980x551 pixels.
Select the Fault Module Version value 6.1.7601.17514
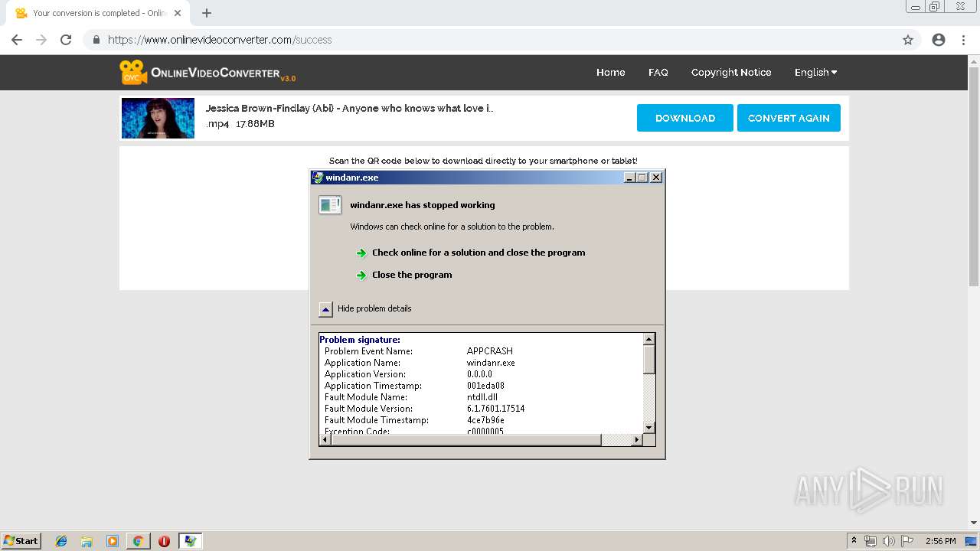pyautogui.click(x=496, y=409)
